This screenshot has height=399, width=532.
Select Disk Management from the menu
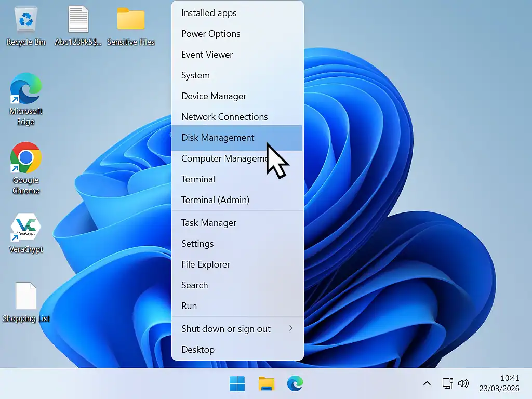point(218,138)
